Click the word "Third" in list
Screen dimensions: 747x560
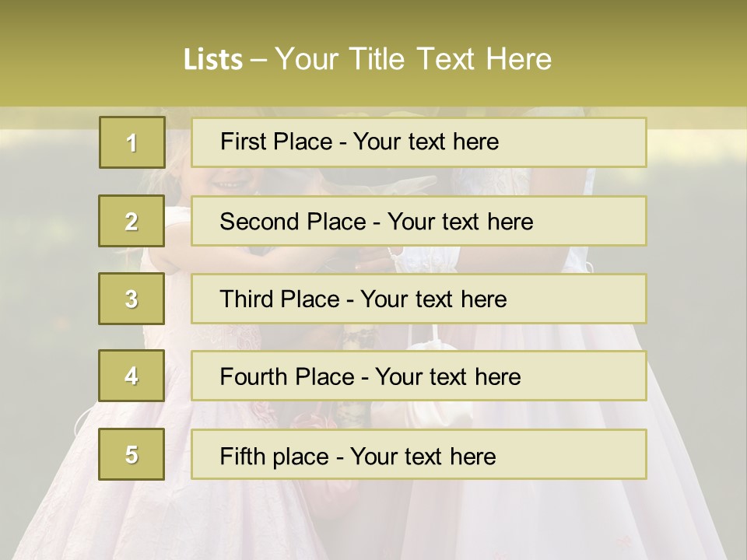pyautogui.click(x=247, y=299)
